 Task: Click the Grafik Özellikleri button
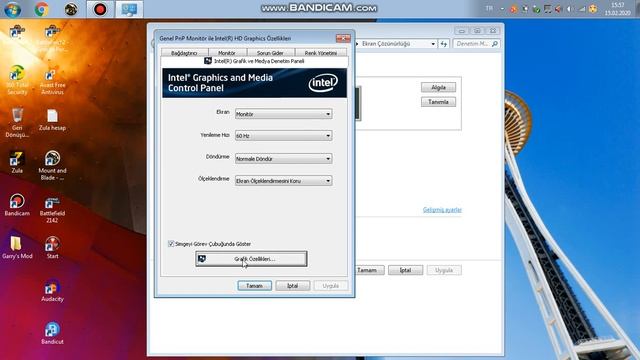coord(251,259)
